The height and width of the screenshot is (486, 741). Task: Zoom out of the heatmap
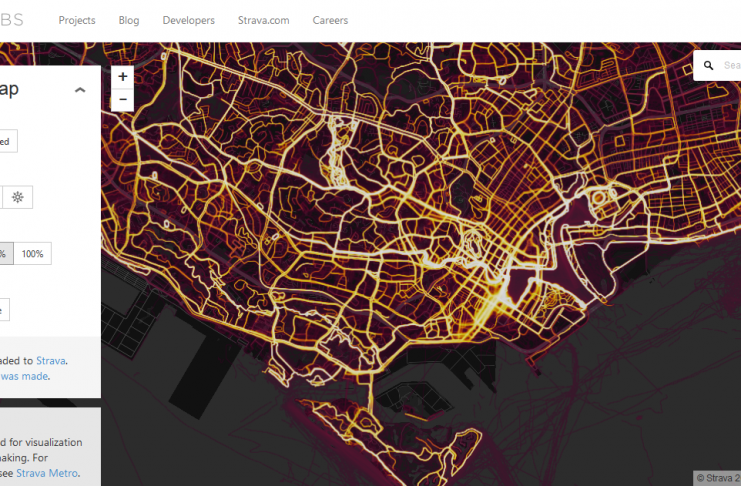pos(123,99)
